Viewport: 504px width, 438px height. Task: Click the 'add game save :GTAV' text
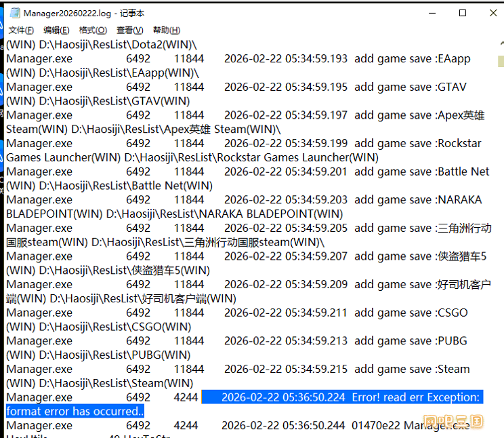point(410,87)
